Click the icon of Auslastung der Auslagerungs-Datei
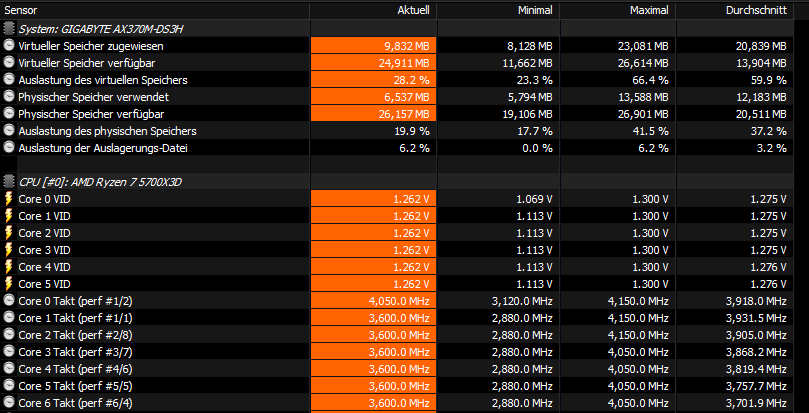The image size is (809, 413). point(9,148)
